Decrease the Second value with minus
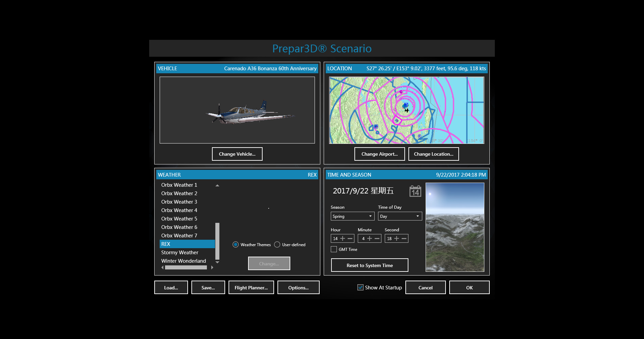This screenshot has height=339, width=644. (404, 238)
